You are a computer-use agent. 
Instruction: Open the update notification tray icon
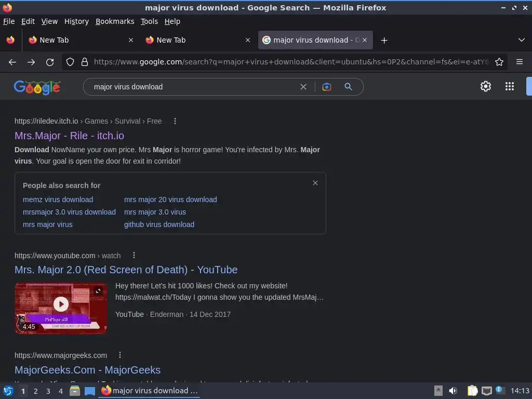[x=499, y=390]
